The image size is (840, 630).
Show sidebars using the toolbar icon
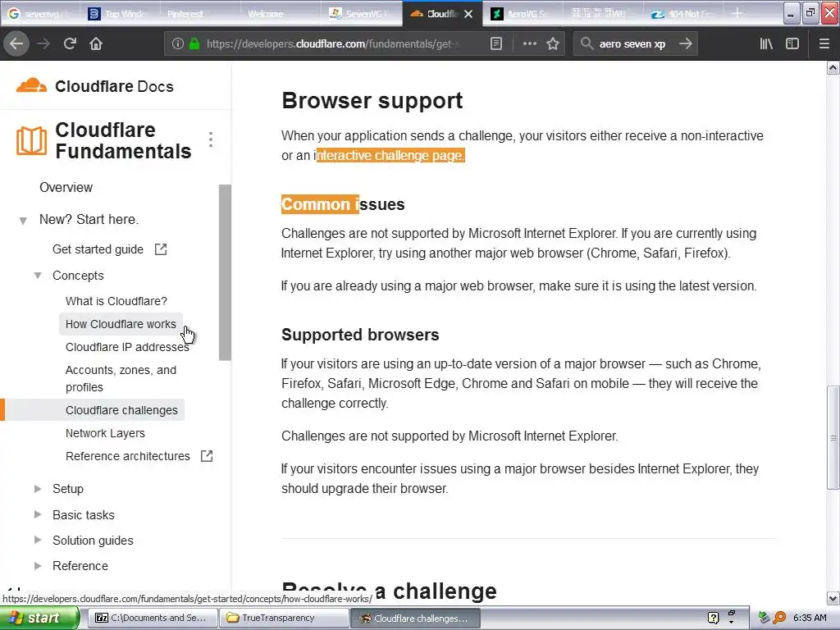coord(792,44)
